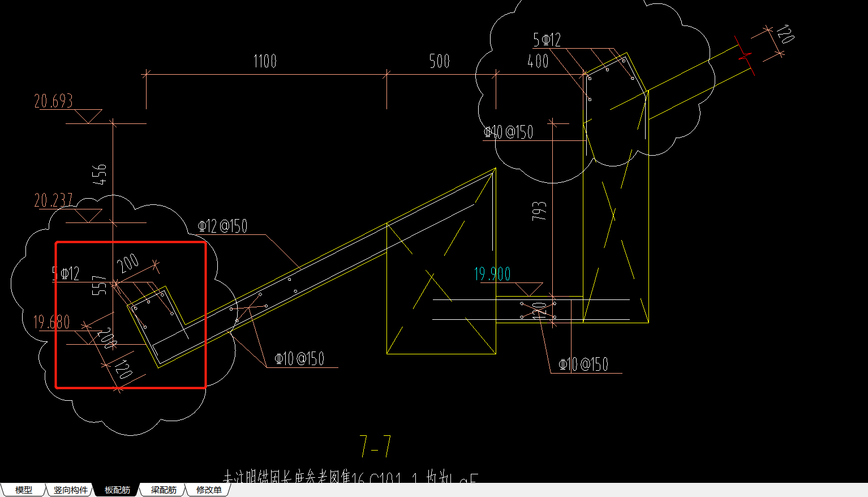Select the 557 dimension text
This screenshot has width=868, height=497.
99,285
